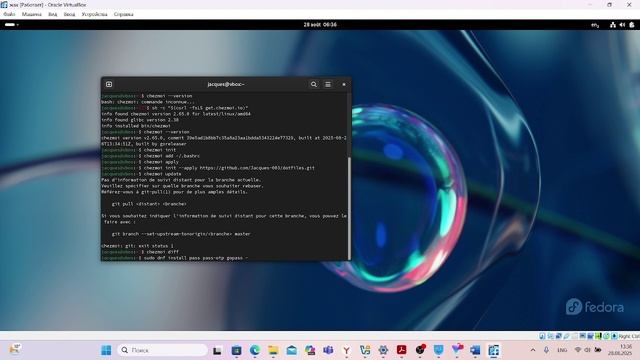Open the terminal hamburger menu
Screen dimensions: 640x360
point(328,84)
